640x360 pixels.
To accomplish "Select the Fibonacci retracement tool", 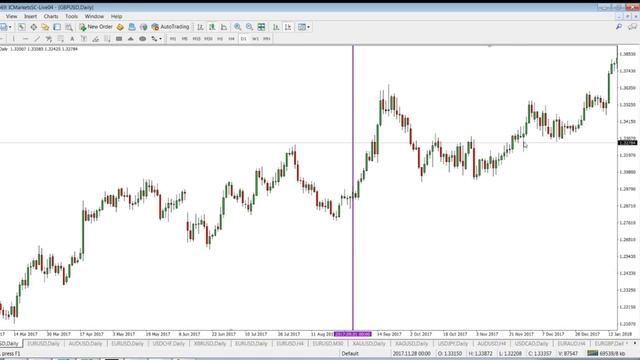I will pyautogui.click(x=60, y=39).
